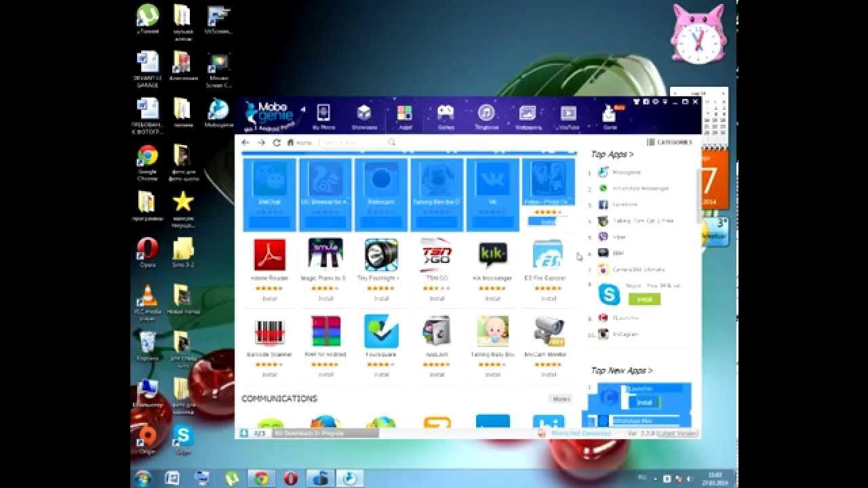The width and height of the screenshot is (868, 488).
Task: Select WhatsApp Messenger in Top Apps
Action: click(x=640, y=188)
